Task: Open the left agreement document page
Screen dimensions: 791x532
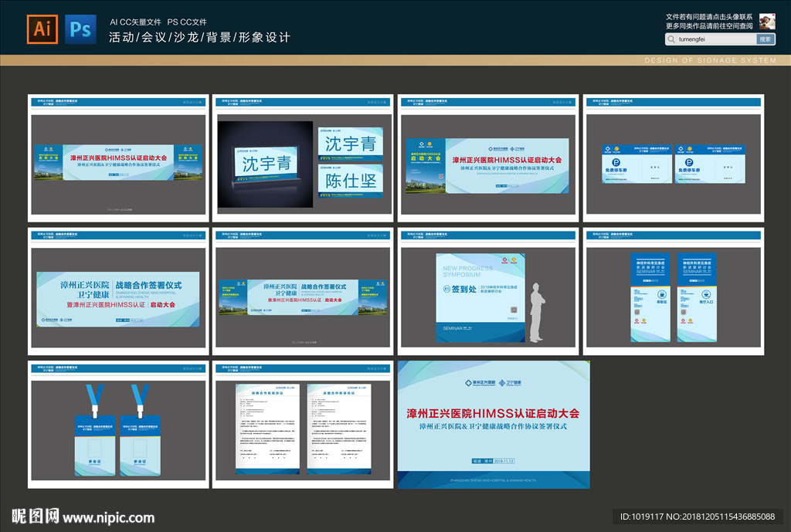Action: (x=267, y=429)
